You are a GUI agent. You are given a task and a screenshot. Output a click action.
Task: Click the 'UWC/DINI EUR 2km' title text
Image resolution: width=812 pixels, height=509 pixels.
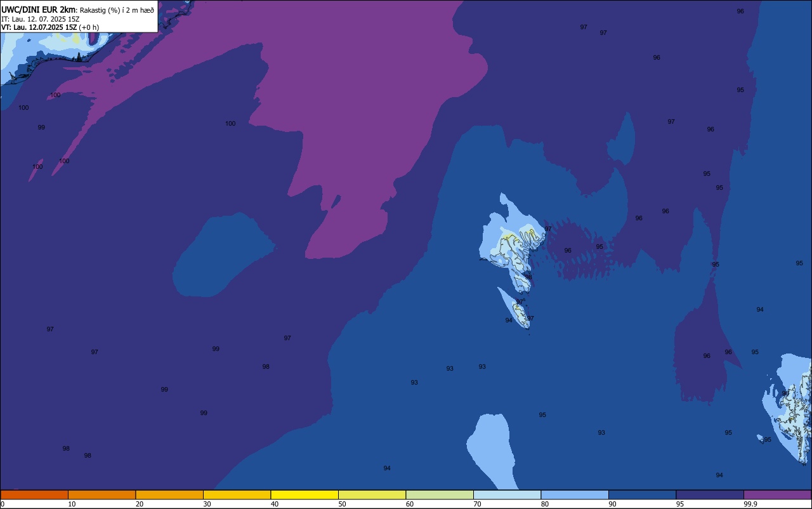[38, 10]
